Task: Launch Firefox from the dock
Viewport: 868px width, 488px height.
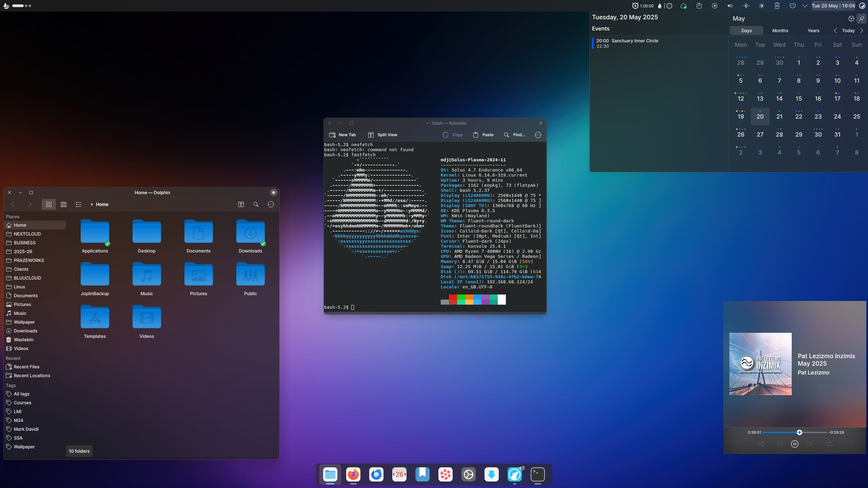Action: tap(353, 474)
